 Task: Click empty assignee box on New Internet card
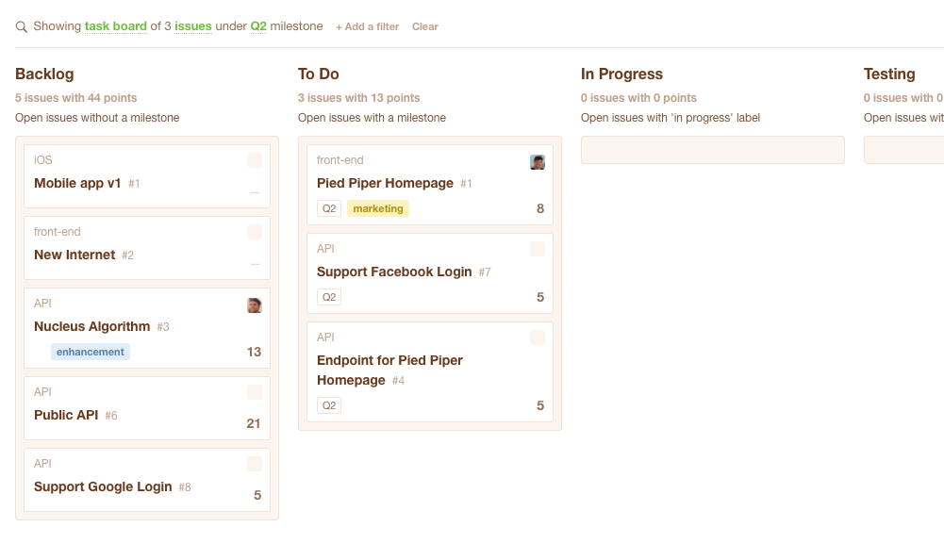(255, 232)
